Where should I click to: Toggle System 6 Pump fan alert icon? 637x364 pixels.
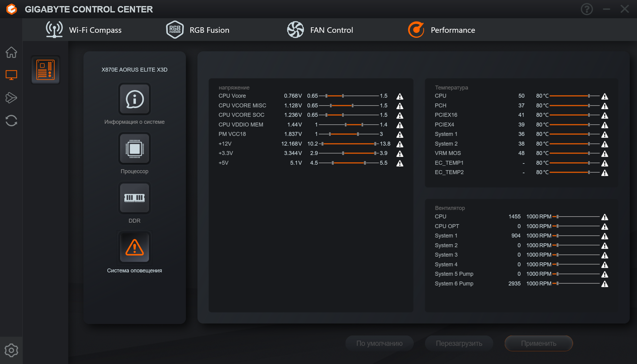point(605,284)
